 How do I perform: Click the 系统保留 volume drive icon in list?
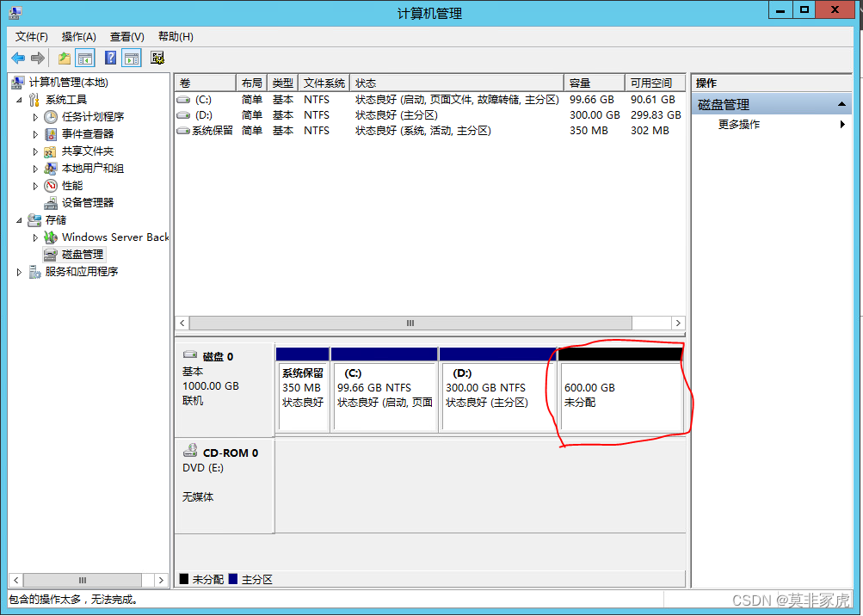coord(182,131)
